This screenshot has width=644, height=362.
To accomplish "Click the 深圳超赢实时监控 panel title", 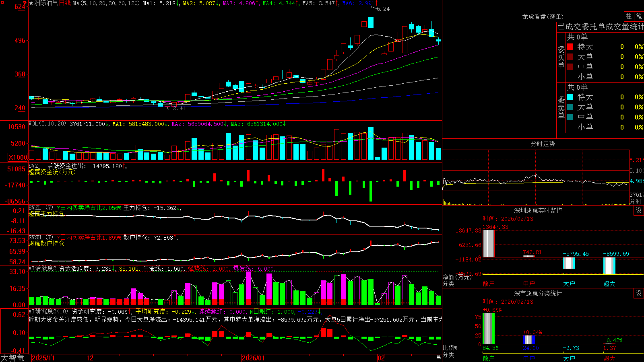I will 538,210.
